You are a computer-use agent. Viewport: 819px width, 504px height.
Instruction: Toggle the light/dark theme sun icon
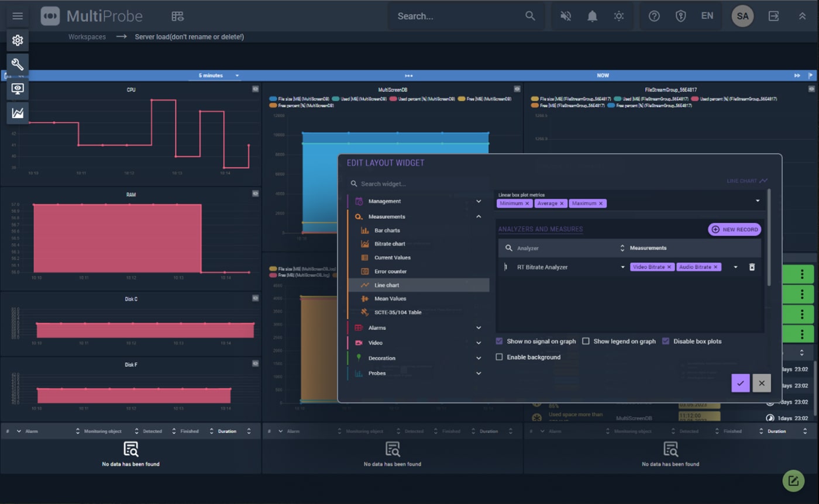point(618,16)
